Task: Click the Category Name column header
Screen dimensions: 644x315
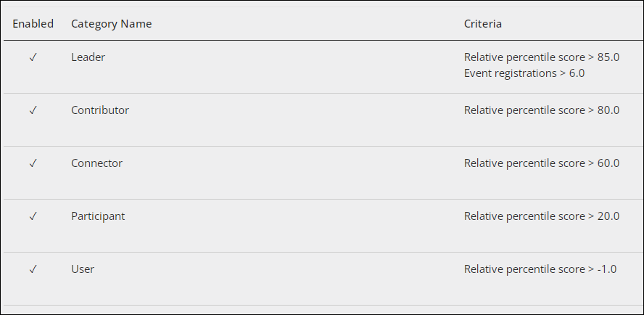Action: (111, 24)
